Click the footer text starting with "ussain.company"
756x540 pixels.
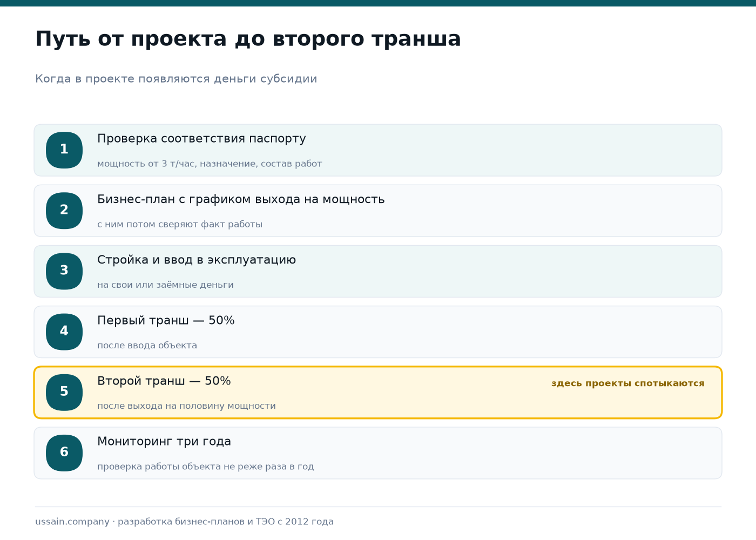point(184,522)
